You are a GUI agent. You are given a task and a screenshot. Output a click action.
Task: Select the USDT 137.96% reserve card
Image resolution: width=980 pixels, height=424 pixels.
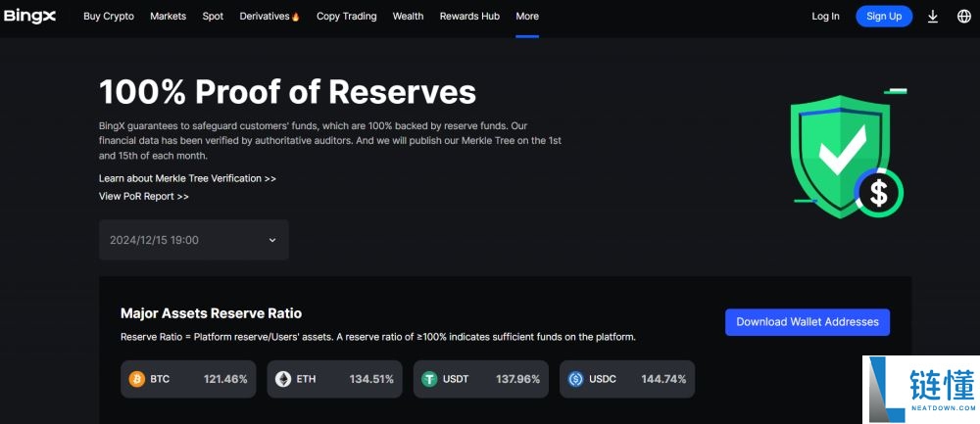[480, 379]
